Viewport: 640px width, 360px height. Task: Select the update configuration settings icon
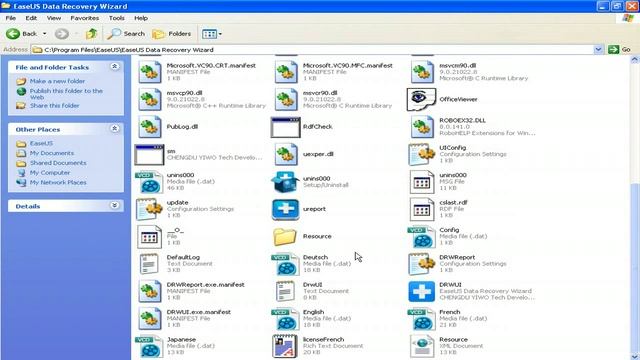149,209
